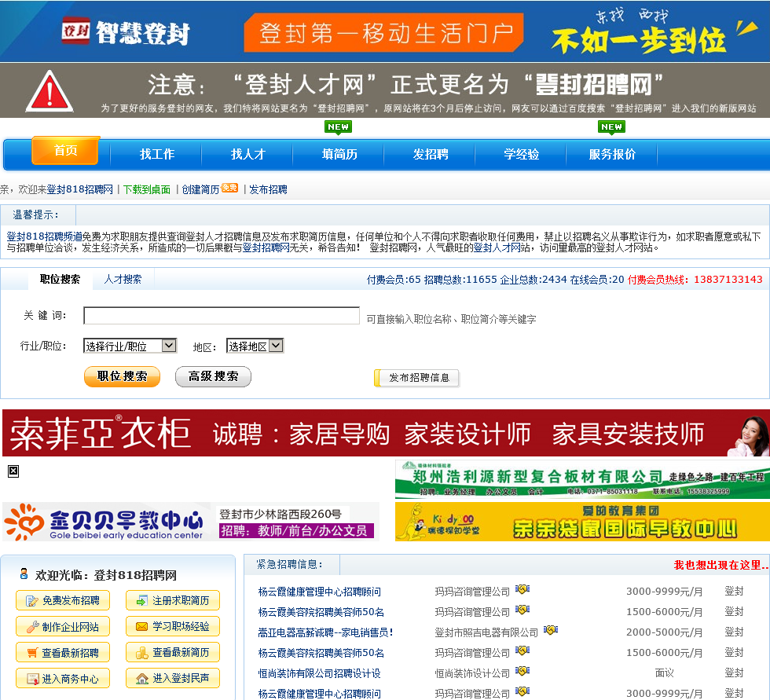
Task: Click 免费发布招聘 button
Action: pos(63,600)
